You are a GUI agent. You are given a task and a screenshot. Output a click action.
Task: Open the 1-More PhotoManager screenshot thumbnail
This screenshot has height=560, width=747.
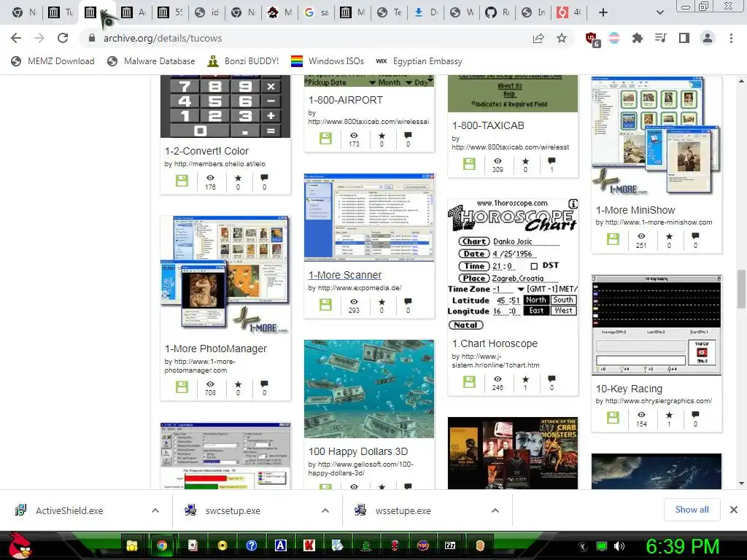225,276
